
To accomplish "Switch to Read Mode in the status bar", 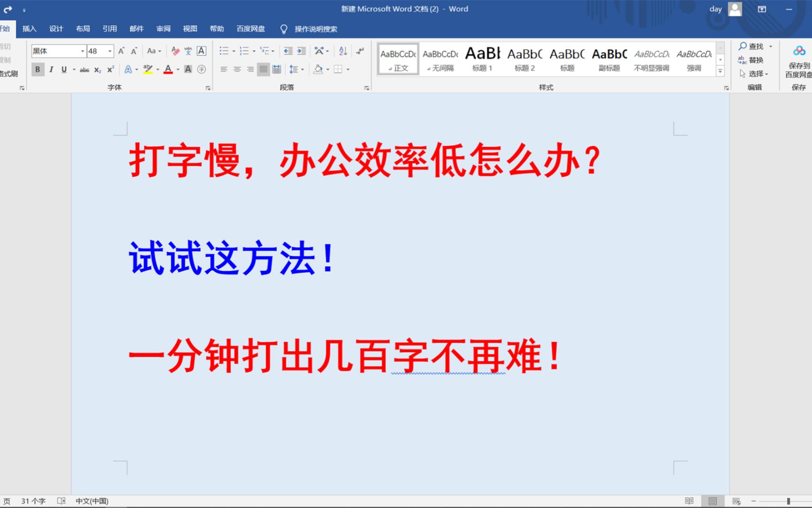I will 689,501.
